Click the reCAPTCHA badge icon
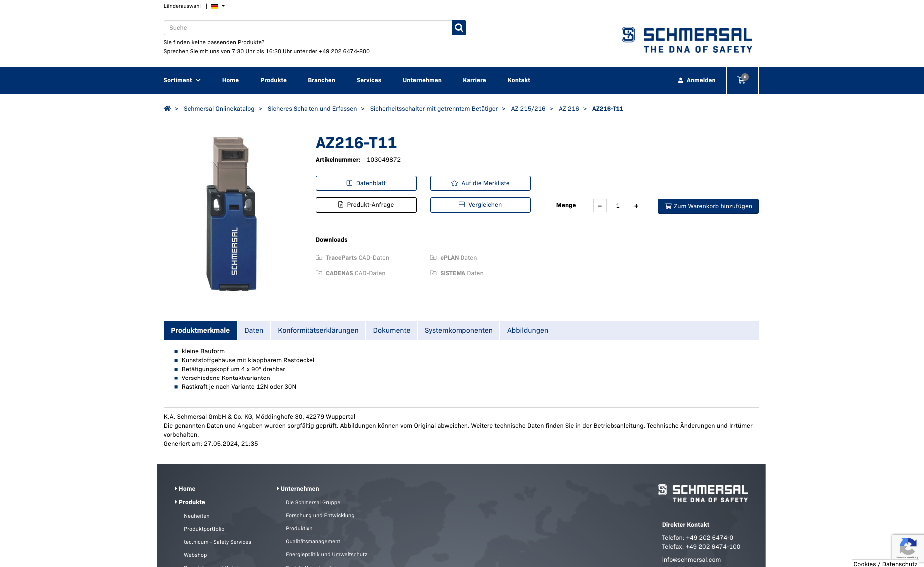This screenshot has width=924, height=567. 908,548
